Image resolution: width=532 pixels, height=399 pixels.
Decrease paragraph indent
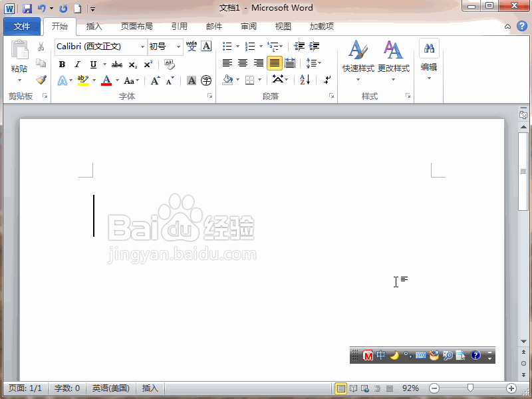299,46
